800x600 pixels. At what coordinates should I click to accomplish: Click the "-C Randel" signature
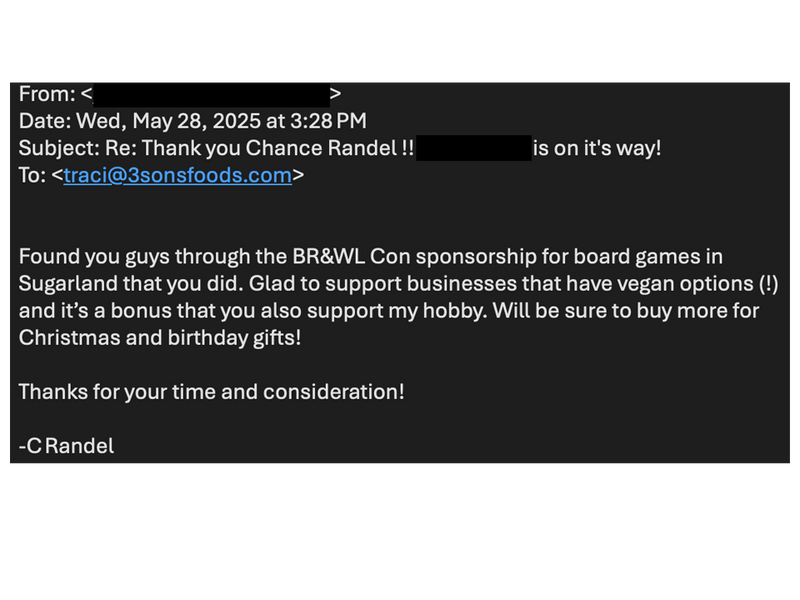click(x=67, y=446)
